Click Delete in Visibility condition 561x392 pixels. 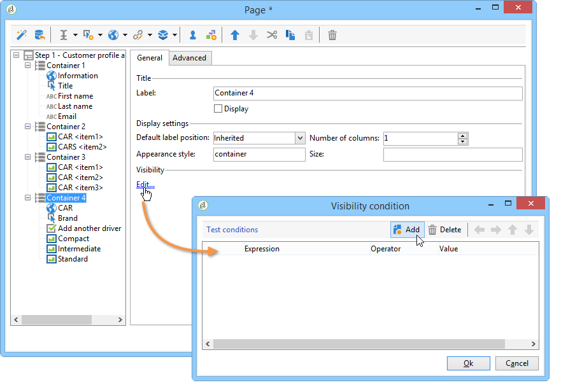tap(446, 230)
